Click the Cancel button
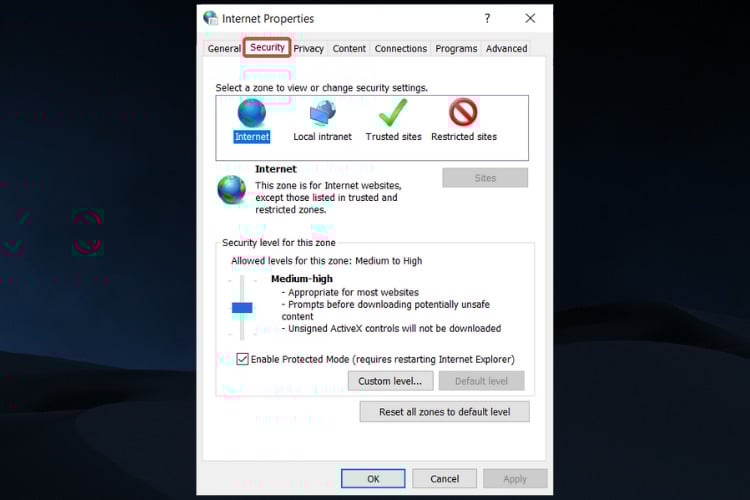 click(x=444, y=478)
